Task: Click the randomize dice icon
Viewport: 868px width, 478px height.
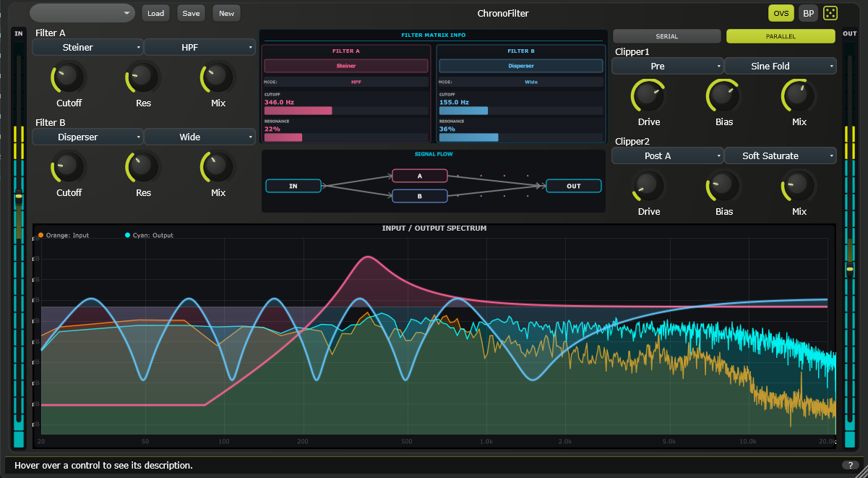Action: coord(830,13)
